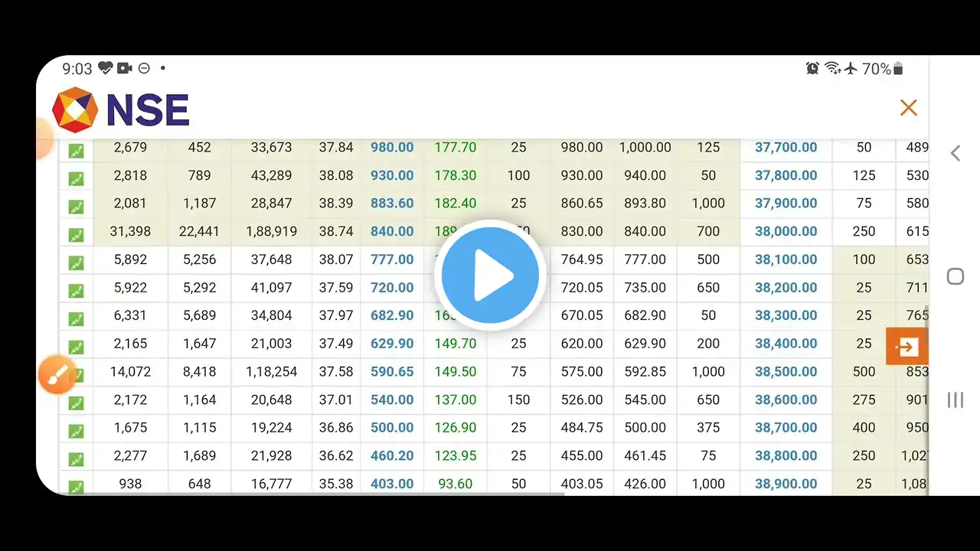Viewport: 980px width, 551px height.
Task: Click the NSE logo
Action: click(x=121, y=109)
